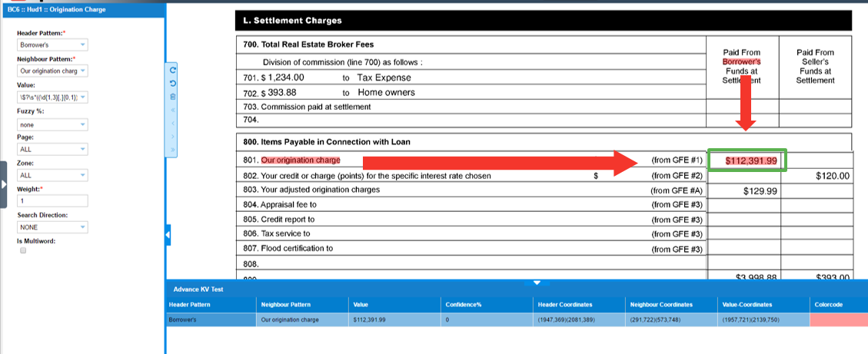Click the Neighbour Pattern column header

[x=302, y=305]
